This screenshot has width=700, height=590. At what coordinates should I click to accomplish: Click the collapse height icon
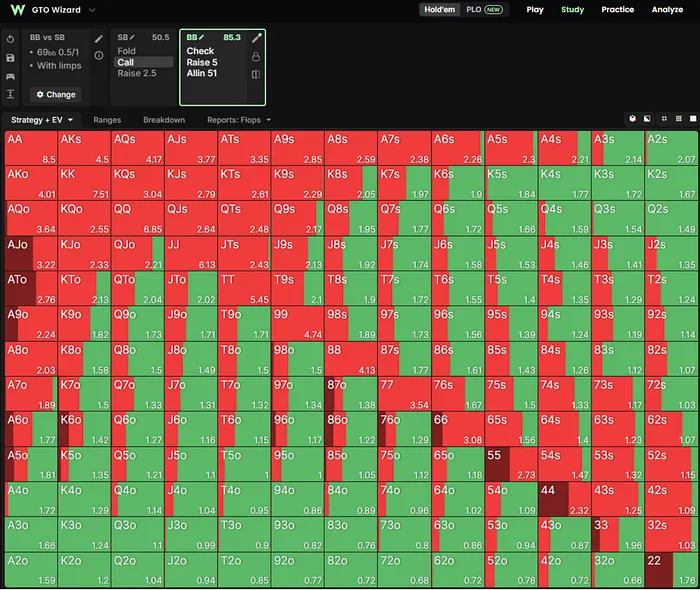(10, 94)
